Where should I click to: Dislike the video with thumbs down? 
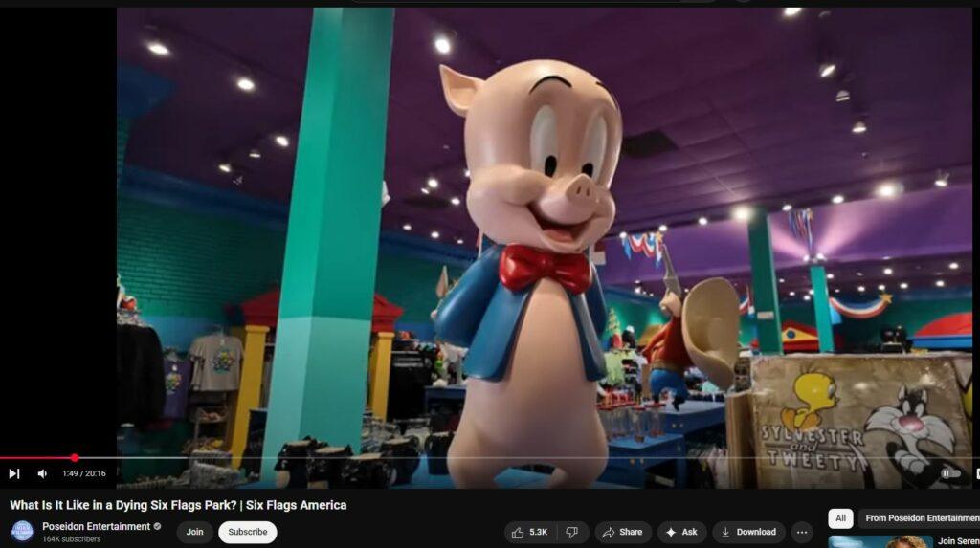572,533
